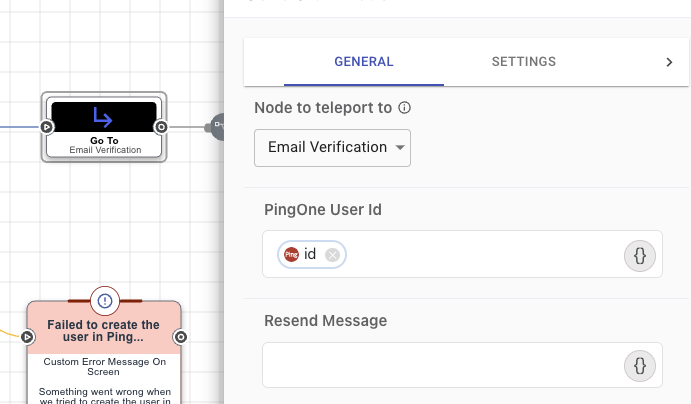Click the Go To node's right output port

coord(161,127)
